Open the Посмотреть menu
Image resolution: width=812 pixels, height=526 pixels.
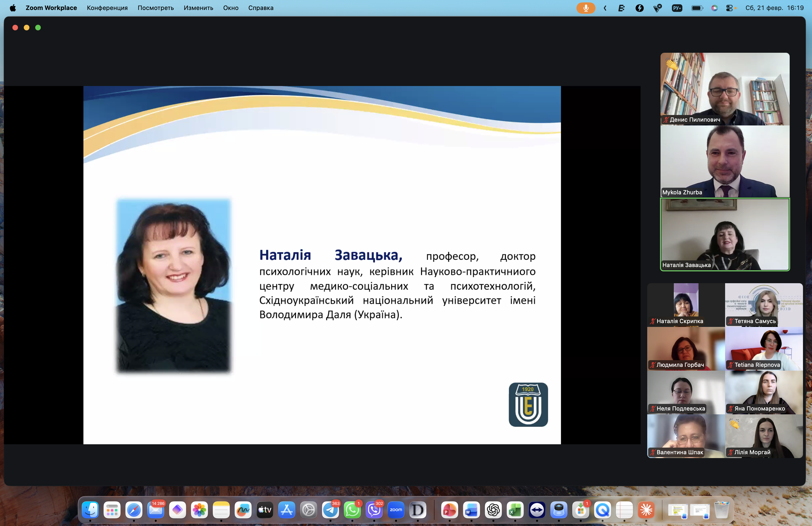coord(156,8)
